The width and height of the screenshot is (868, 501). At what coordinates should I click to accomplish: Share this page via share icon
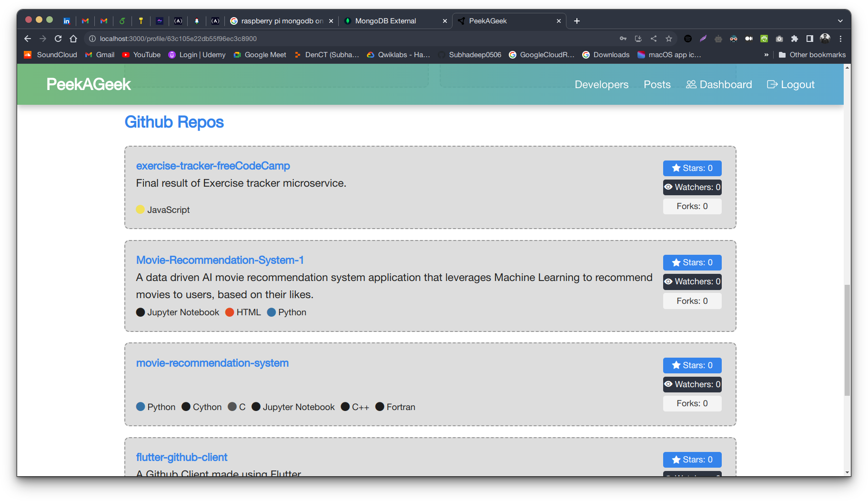[x=654, y=39]
